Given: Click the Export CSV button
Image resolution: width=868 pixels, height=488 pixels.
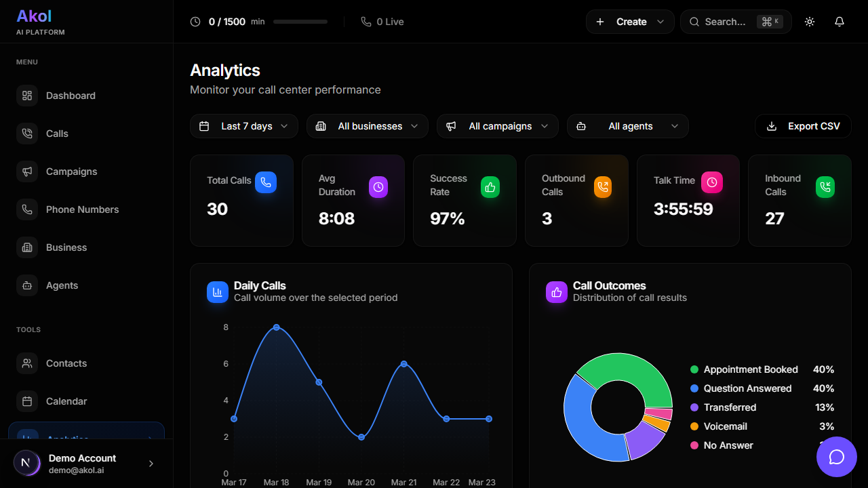Looking at the screenshot, I should (803, 126).
